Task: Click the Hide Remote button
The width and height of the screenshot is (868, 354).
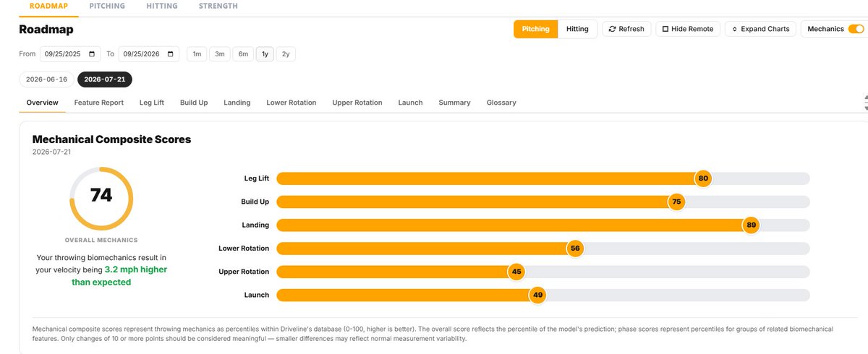Action: pyautogui.click(x=688, y=29)
